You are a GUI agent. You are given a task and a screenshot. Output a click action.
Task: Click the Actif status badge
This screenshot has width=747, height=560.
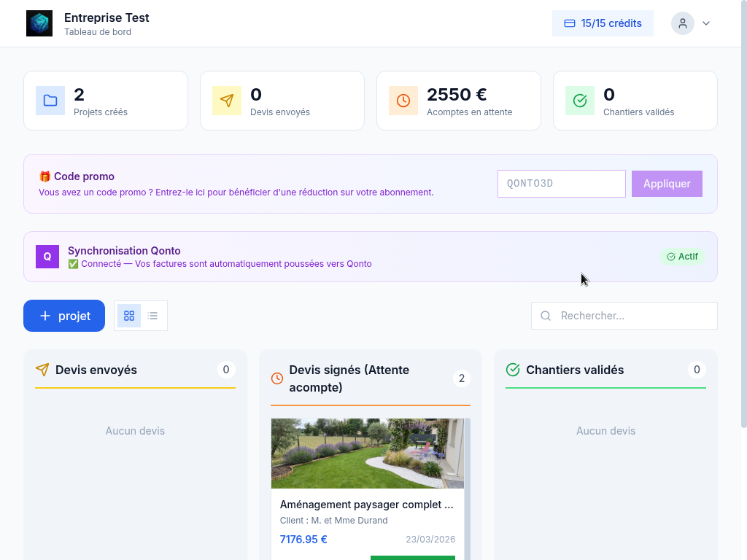tap(682, 257)
